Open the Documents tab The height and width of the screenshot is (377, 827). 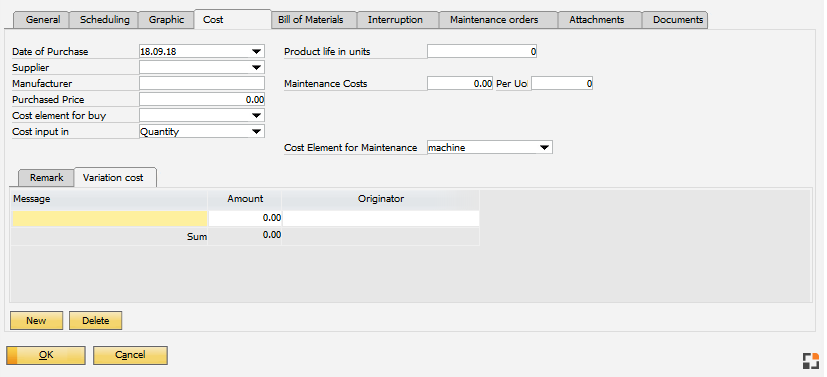click(675, 20)
